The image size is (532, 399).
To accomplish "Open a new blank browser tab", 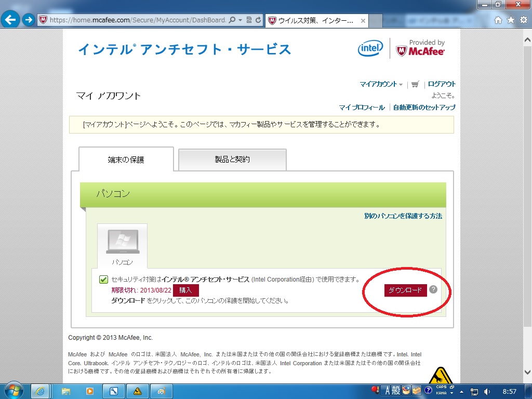I will (x=376, y=21).
